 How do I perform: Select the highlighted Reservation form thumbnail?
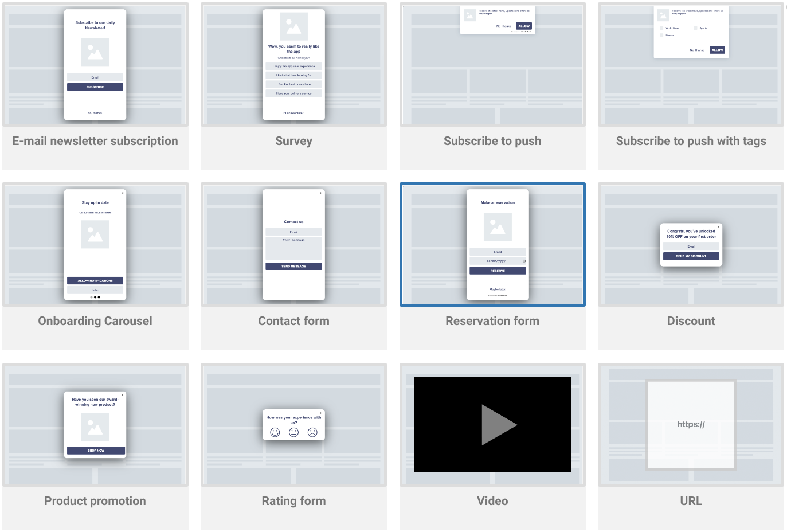click(492, 244)
